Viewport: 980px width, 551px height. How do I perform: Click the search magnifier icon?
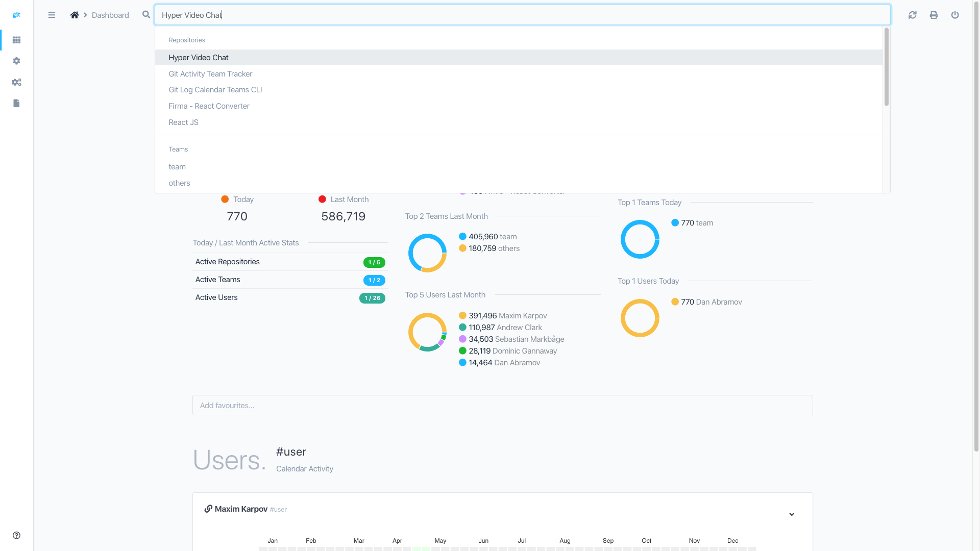[x=146, y=15]
